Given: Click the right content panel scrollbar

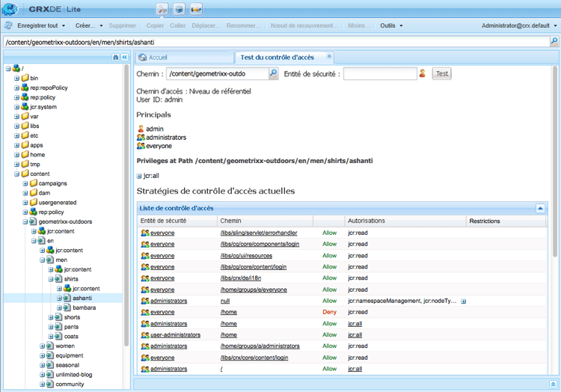Looking at the screenshot, I should tap(555, 161).
